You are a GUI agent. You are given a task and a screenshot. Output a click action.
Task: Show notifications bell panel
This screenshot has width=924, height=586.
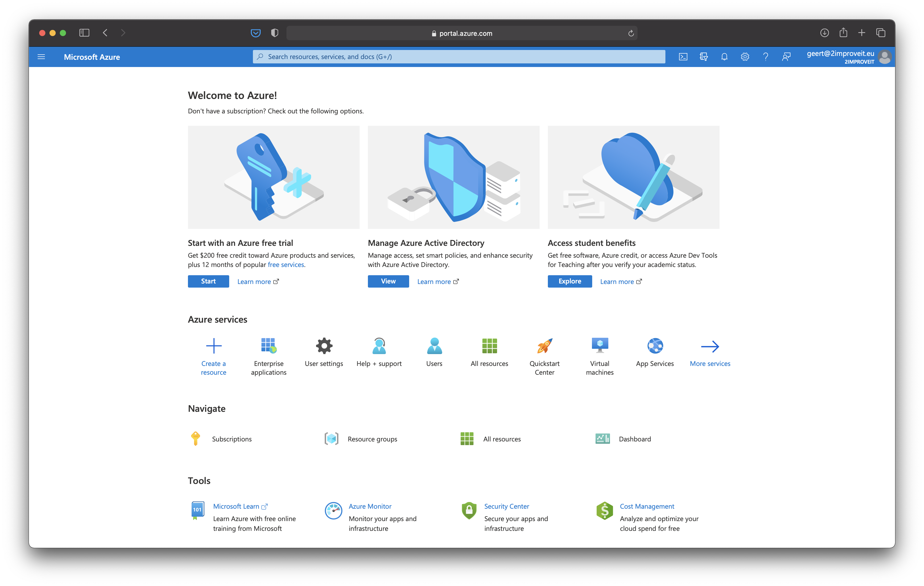click(x=724, y=57)
